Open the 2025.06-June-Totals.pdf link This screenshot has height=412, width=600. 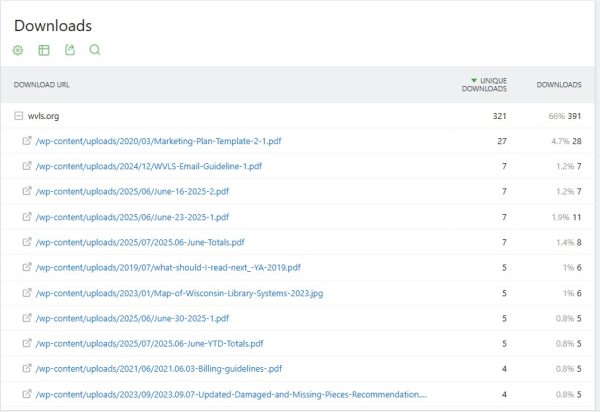point(140,243)
